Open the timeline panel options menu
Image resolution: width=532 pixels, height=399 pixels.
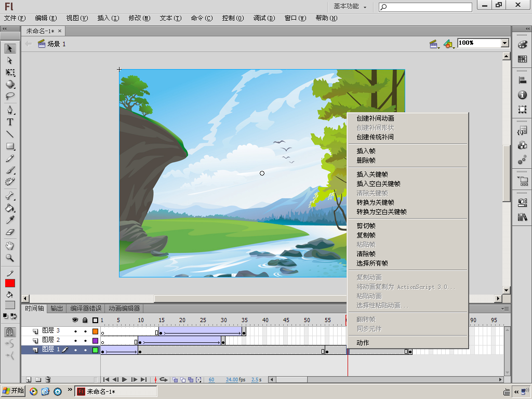coord(506,309)
